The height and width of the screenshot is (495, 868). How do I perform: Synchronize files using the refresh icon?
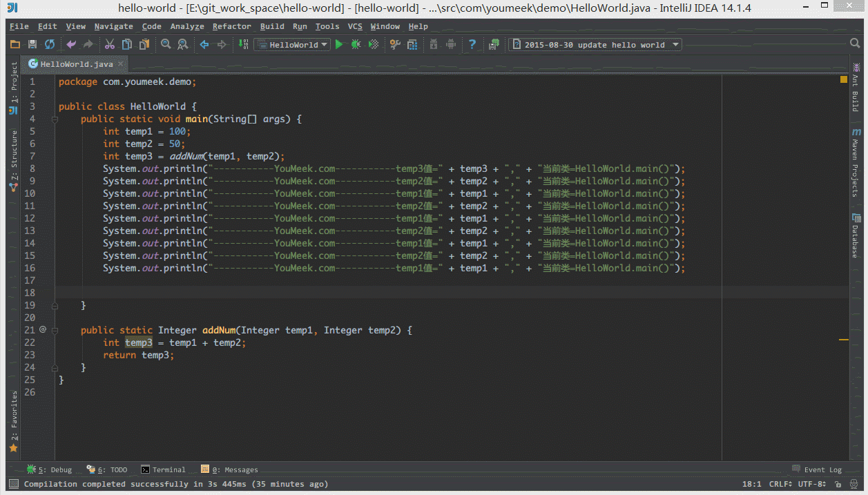48,43
